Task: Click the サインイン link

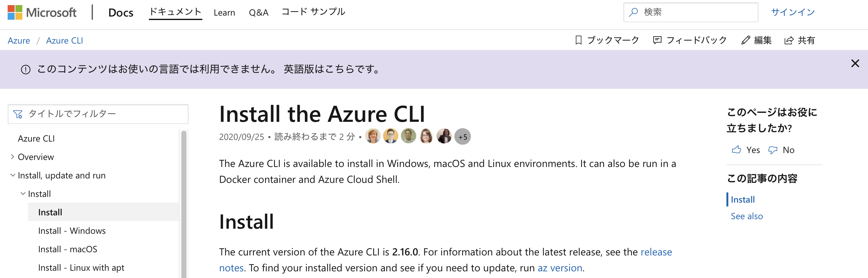Action: pyautogui.click(x=793, y=11)
